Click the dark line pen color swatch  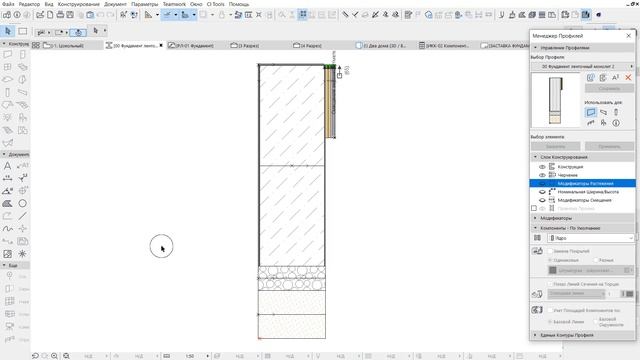point(630,294)
